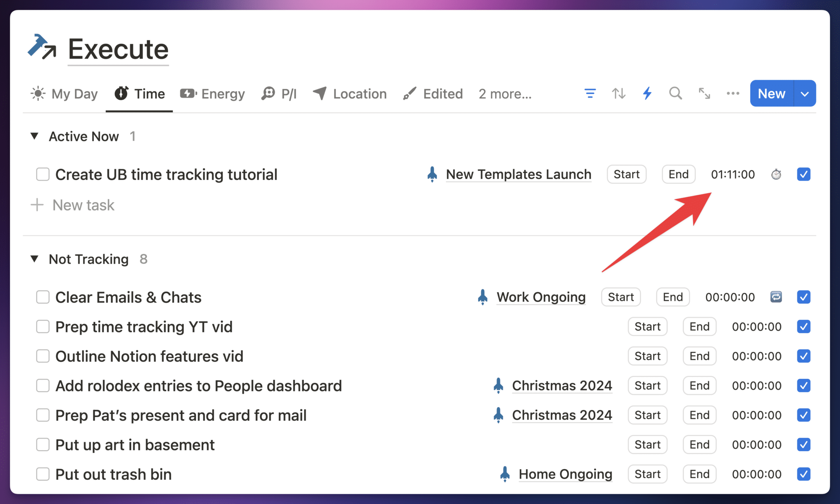Collapse the Active Now group

point(34,136)
